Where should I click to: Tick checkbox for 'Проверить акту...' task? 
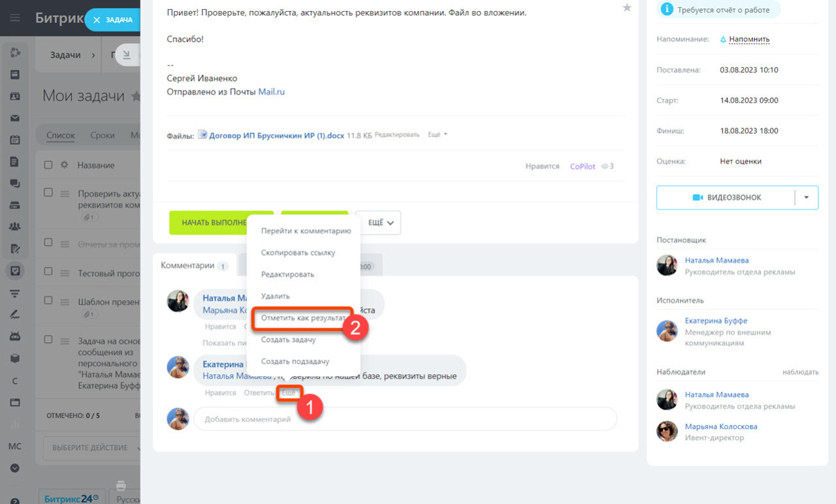(x=48, y=193)
